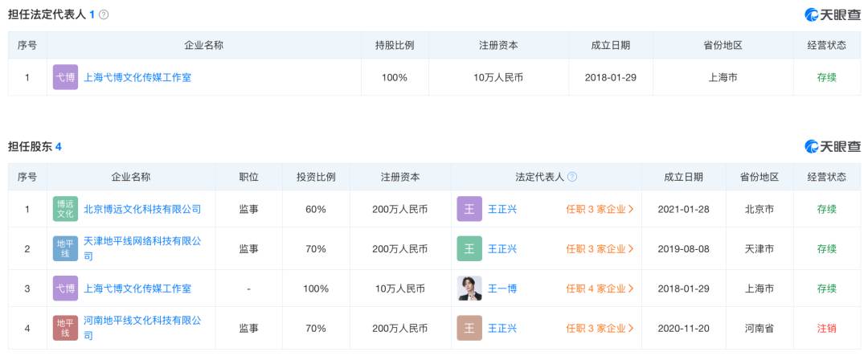Open 天津地平线网络科技有限公司 link
The height and width of the screenshot is (356, 868).
click(142, 248)
